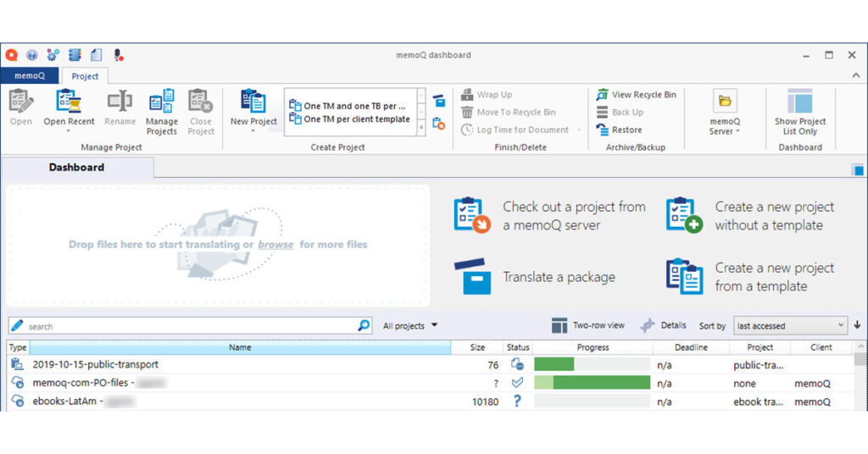
Task: Click View Recycle Bin in ribbon
Action: click(636, 95)
